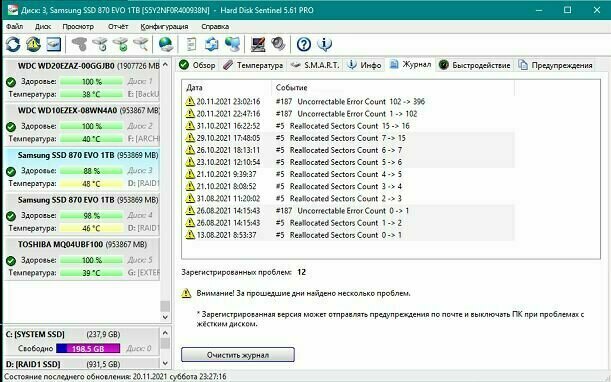The width and height of the screenshot is (611, 382).
Task: Click disk list scrollbar up arrow
Action: pyautogui.click(x=165, y=64)
